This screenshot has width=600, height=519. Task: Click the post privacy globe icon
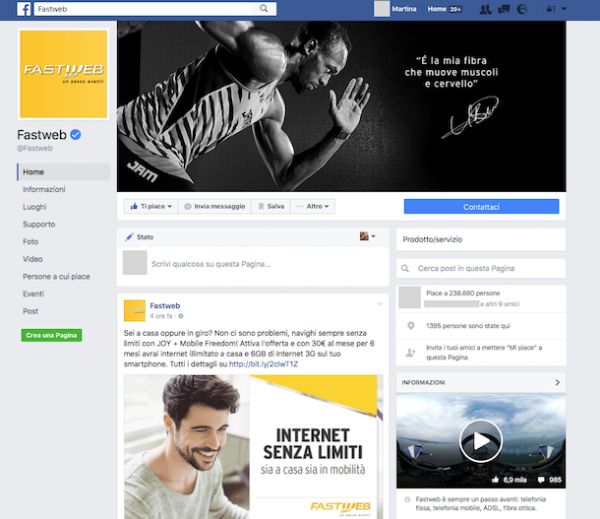click(181, 316)
